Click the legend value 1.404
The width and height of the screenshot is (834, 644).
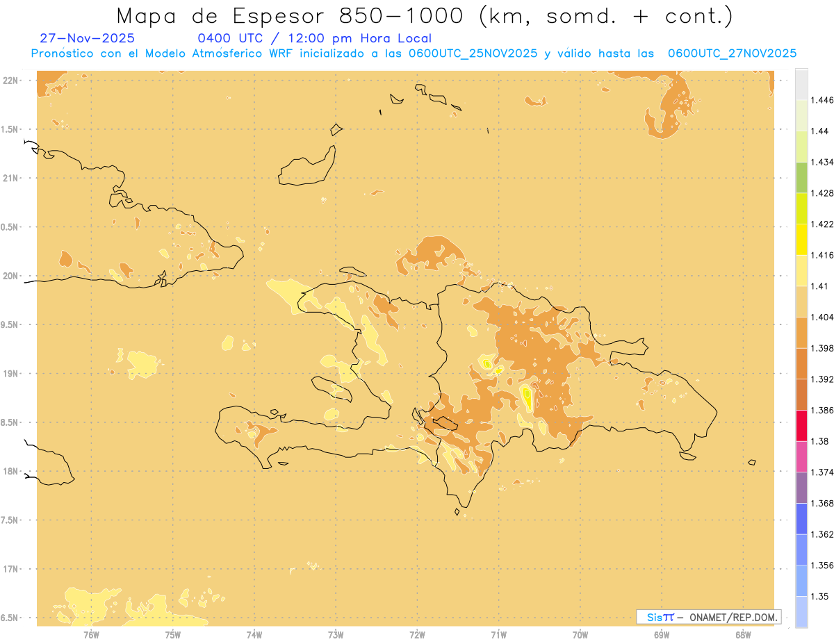[823, 317]
